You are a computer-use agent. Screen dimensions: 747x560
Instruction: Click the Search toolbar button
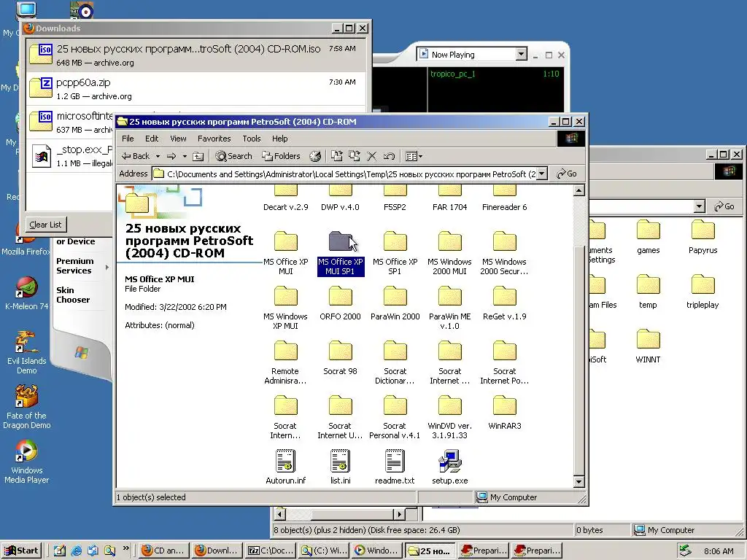point(233,156)
